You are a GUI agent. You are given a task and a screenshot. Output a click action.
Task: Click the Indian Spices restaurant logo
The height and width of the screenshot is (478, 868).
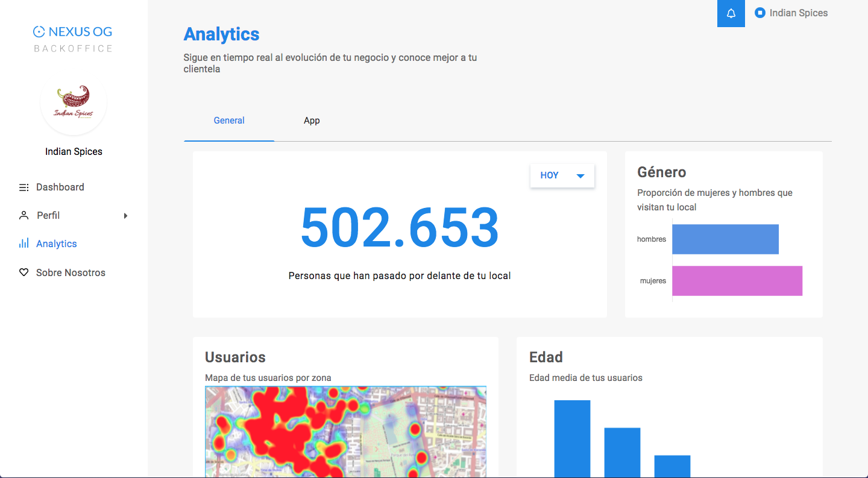[74, 102]
